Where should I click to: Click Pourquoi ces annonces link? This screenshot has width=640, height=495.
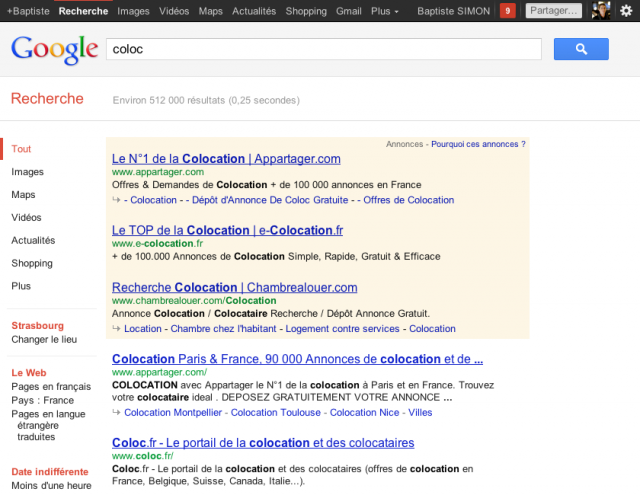click(x=478, y=144)
